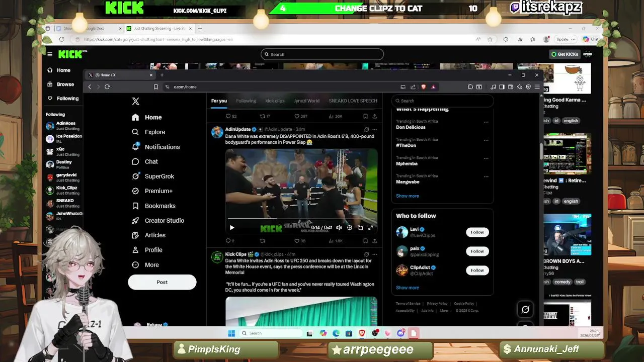The width and height of the screenshot is (644, 362).
Task: Open Explore in X sidebar
Action: click(x=148, y=132)
